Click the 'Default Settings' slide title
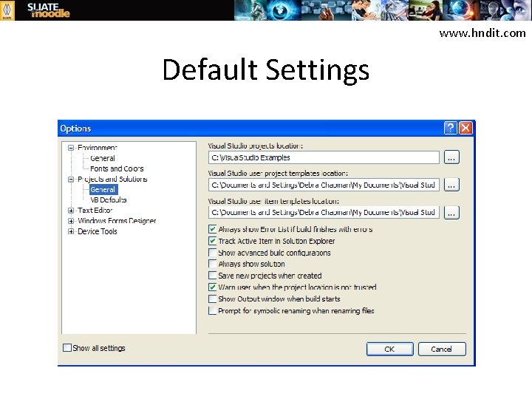532x399 pixels. [266, 69]
